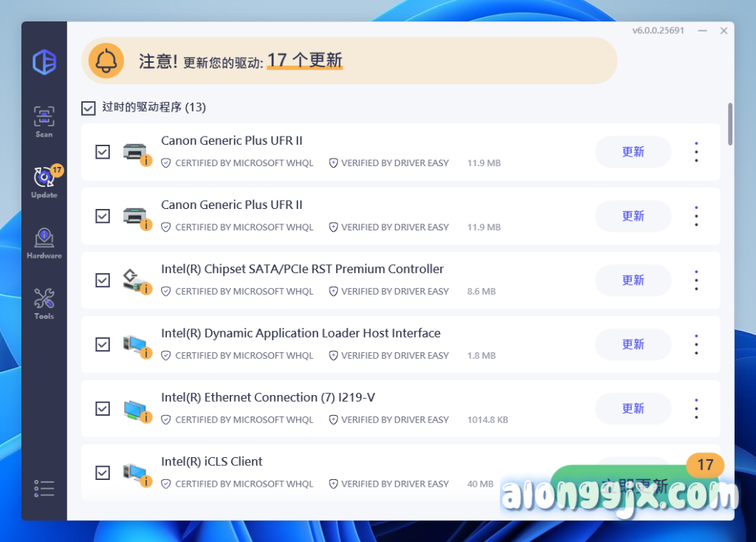Open more options for Intel Dynamic Application Loader

696,345
